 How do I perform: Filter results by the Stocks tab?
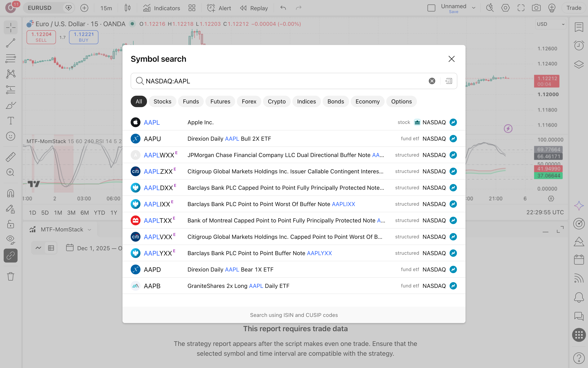click(162, 101)
